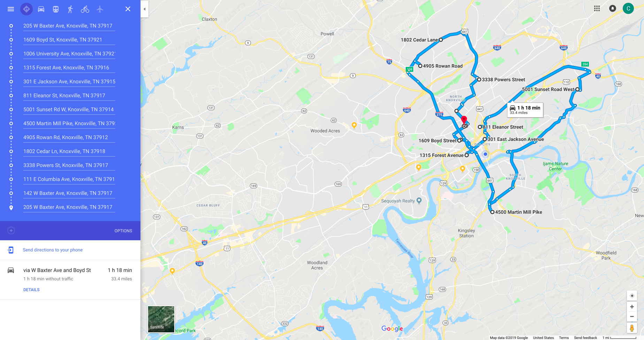
Task: Close the directions panel
Action: 128,9
